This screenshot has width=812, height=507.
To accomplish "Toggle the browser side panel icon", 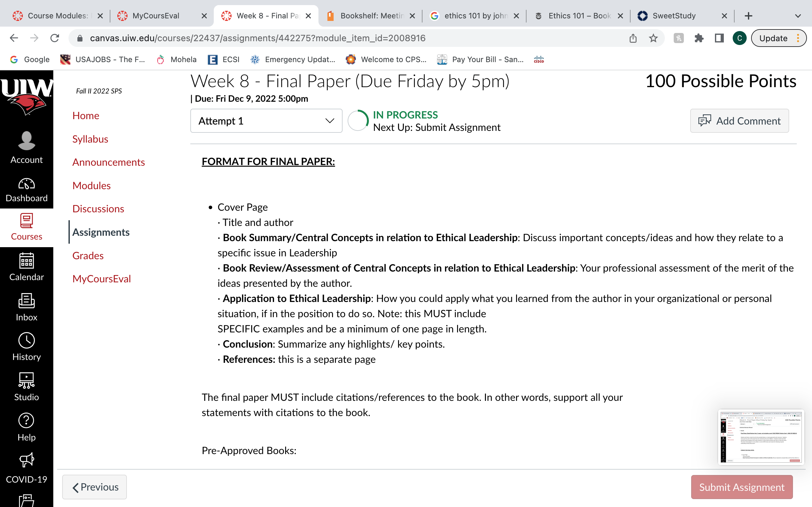I will point(719,38).
